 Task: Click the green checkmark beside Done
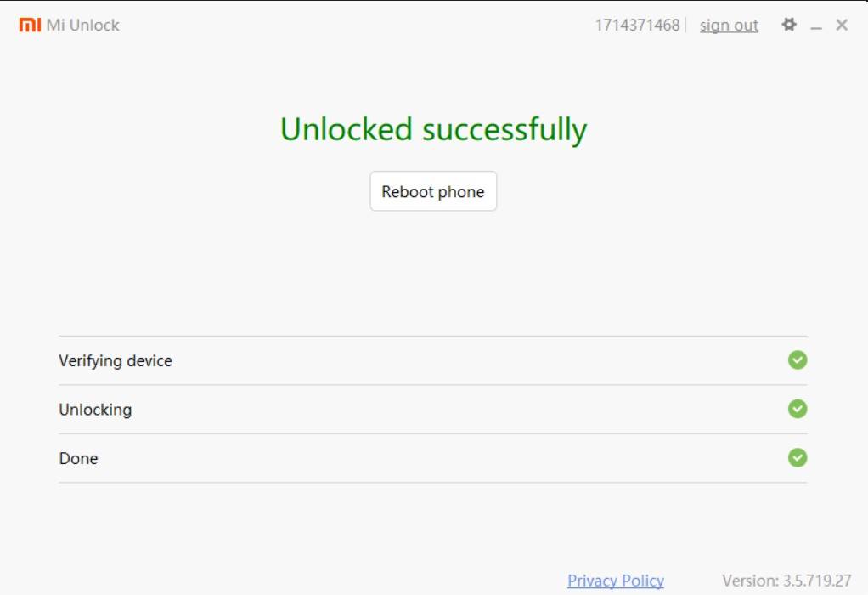797,458
